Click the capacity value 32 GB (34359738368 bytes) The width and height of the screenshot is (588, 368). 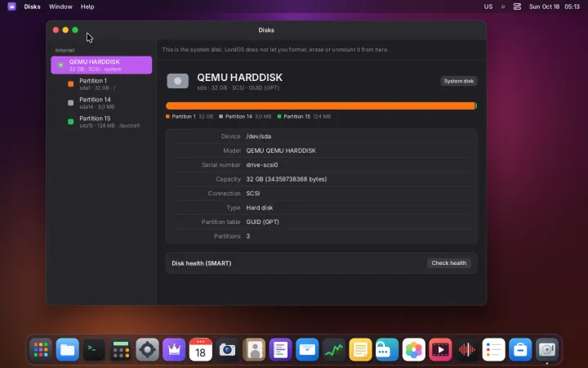(x=287, y=179)
